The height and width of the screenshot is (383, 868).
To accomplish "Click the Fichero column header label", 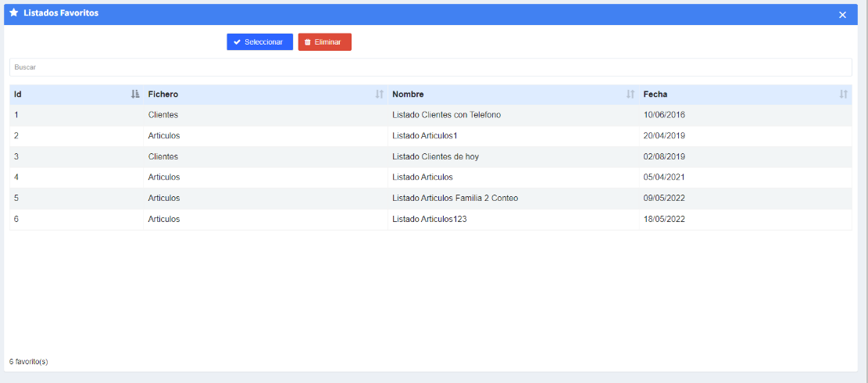I will tap(163, 95).
